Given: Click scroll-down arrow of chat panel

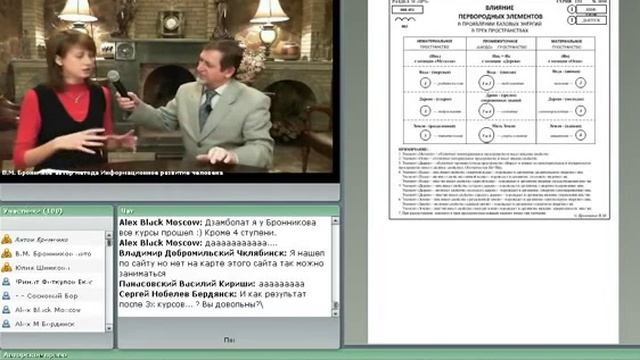Looking at the screenshot, I should (336, 313).
